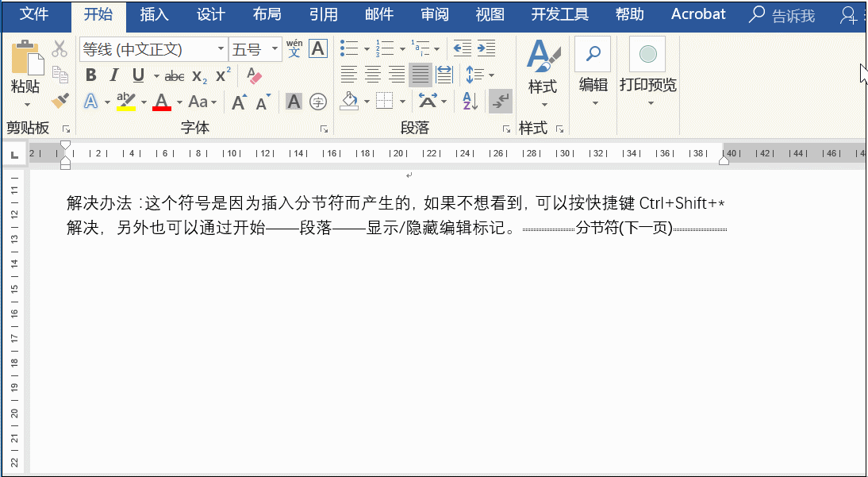The height and width of the screenshot is (477, 868).
Task: Switch to the 引用 tab
Action: click(x=323, y=15)
